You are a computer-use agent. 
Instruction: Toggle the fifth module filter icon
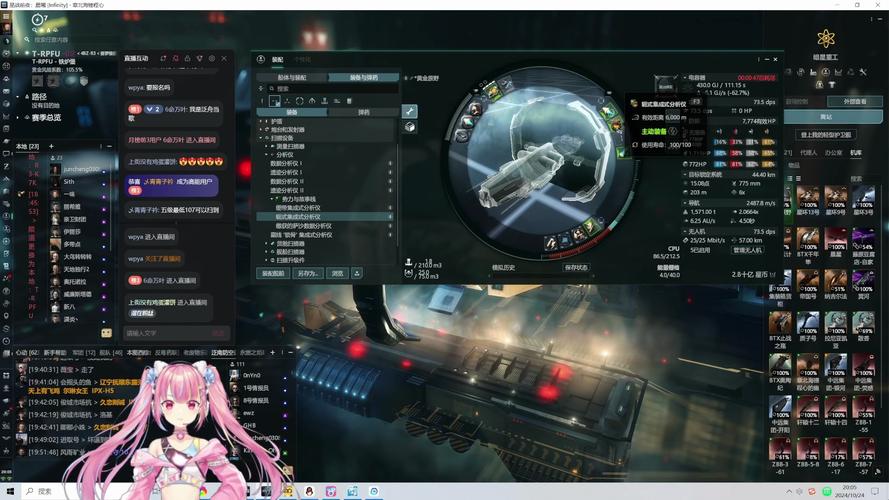click(324, 101)
